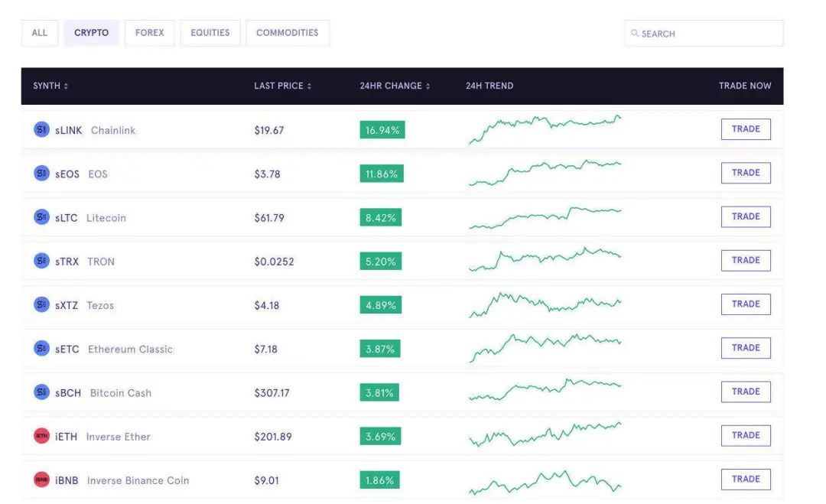Click the 1.86% change badge
The height and width of the screenshot is (504, 826).
pos(380,480)
